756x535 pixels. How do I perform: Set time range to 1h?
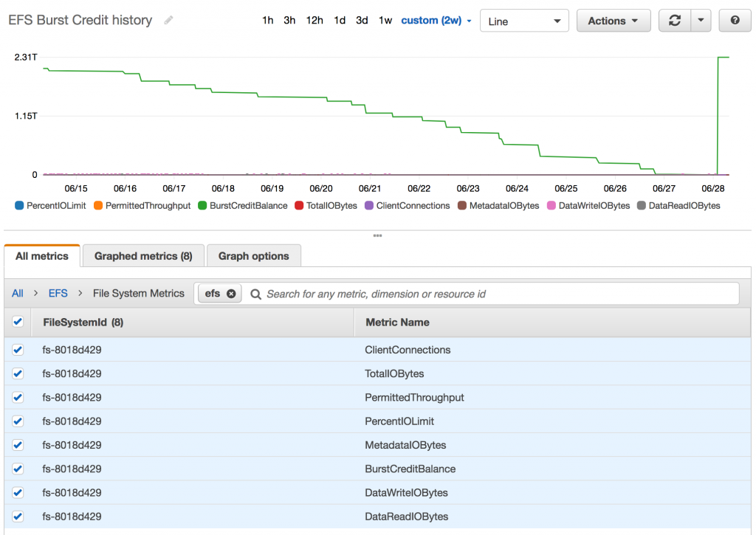(267, 20)
